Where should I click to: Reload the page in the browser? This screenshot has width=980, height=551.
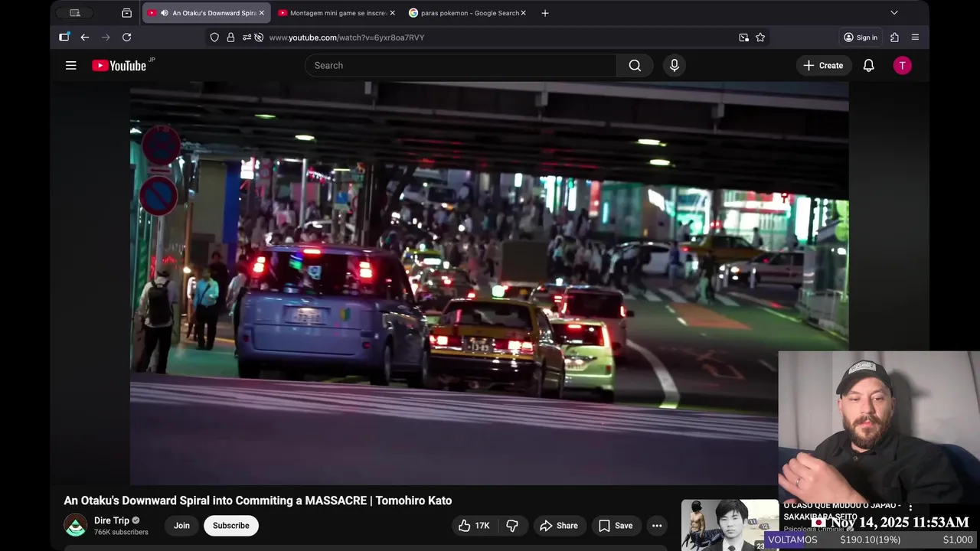pyautogui.click(x=127, y=37)
